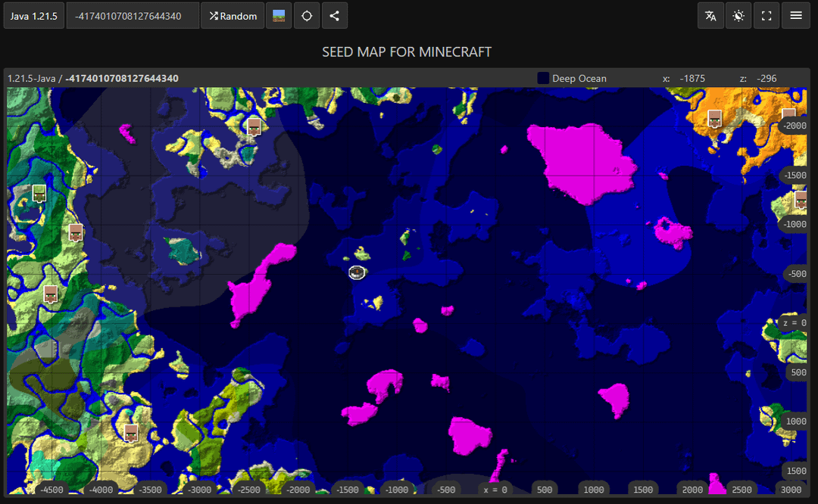Toggle fullscreen map view
The height and width of the screenshot is (504, 818).
point(766,16)
